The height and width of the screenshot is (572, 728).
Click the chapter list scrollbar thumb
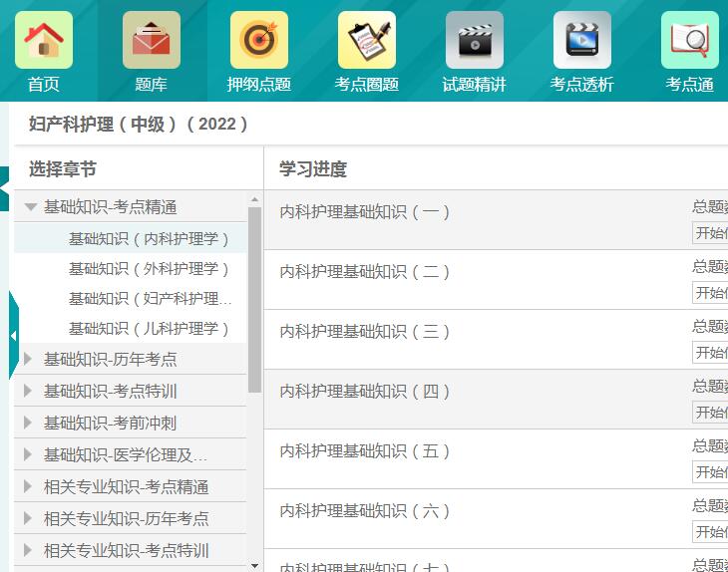[x=254, y=300]
